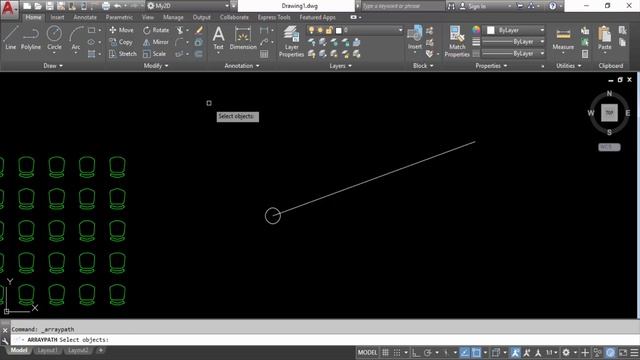Viewport: 640px width, 360px height.
Task: Switch to the View ribbon tab
Action: point(148,17)
